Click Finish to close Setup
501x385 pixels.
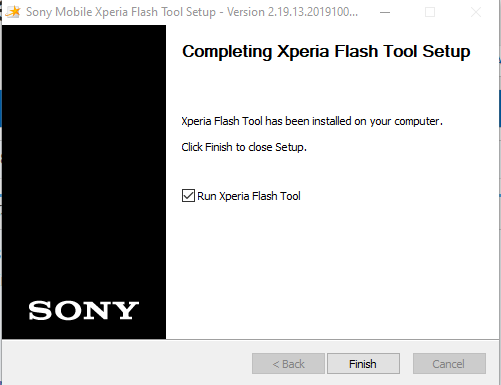(363, 364)
